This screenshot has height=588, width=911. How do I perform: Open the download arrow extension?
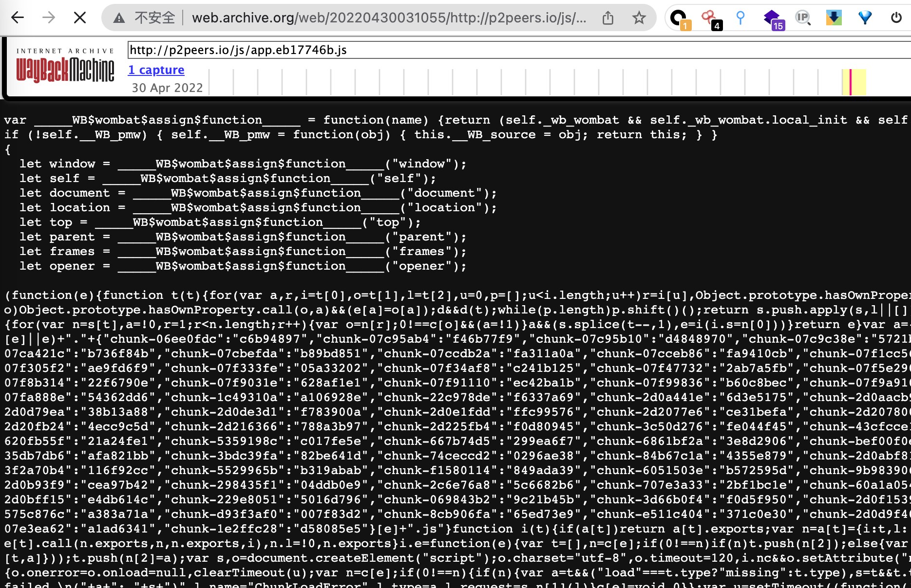[x=834, y=18]
